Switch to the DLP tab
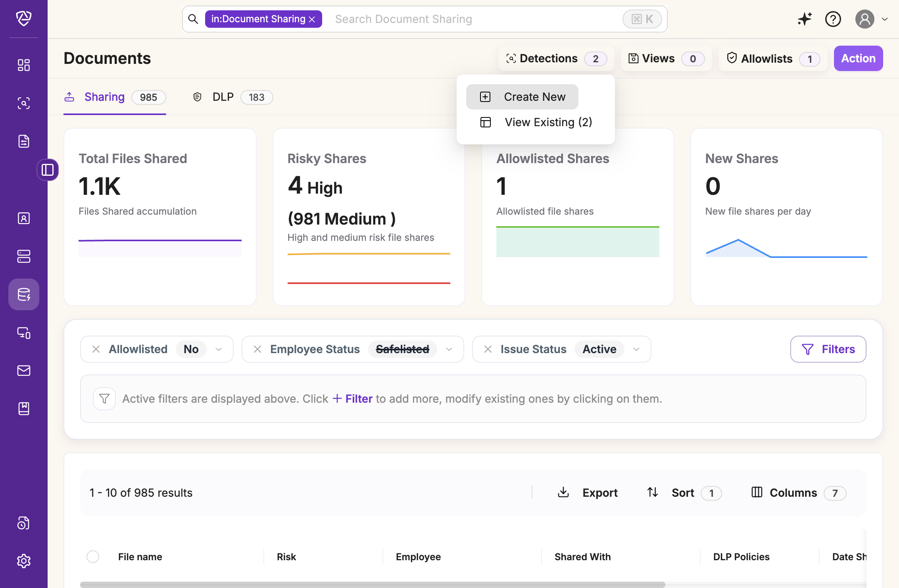Screen dimensions: 899x588 click(223, 97)
